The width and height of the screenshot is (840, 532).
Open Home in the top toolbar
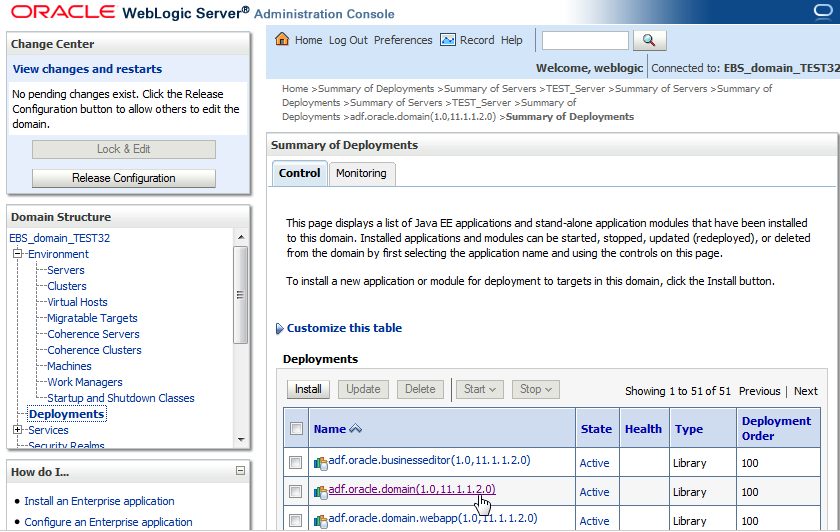coord(308,40)
